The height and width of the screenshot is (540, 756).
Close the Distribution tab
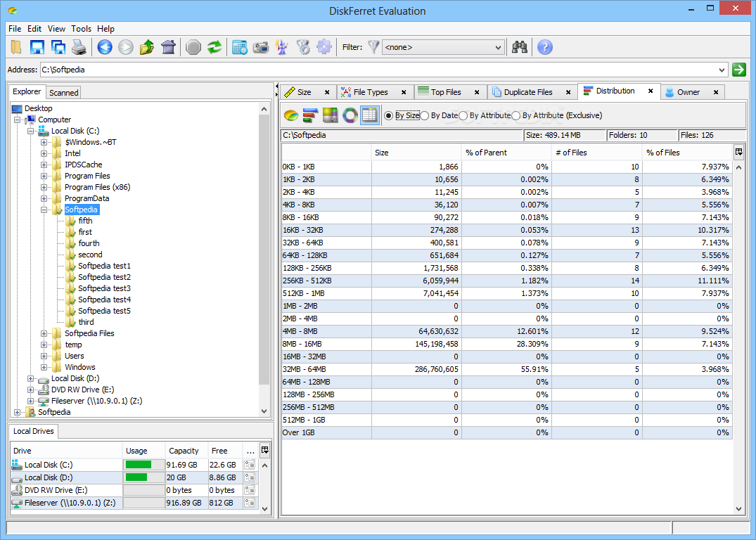tap(650, 91)
